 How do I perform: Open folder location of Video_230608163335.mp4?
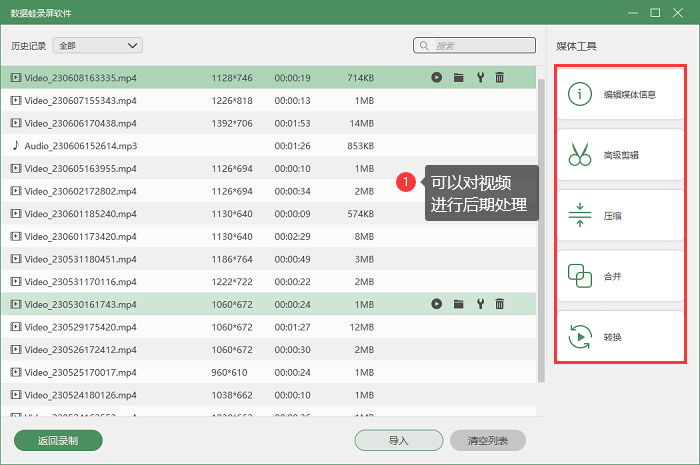point(458,78)
